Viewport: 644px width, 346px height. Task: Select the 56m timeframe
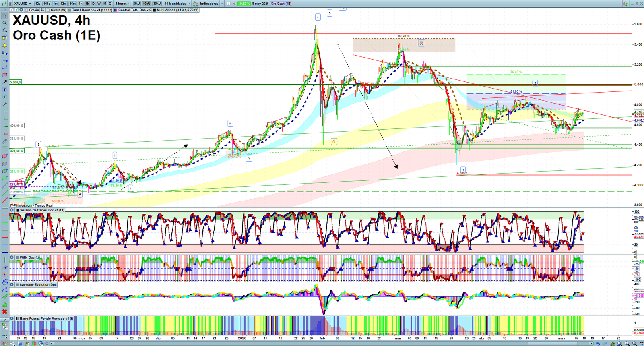72,4
